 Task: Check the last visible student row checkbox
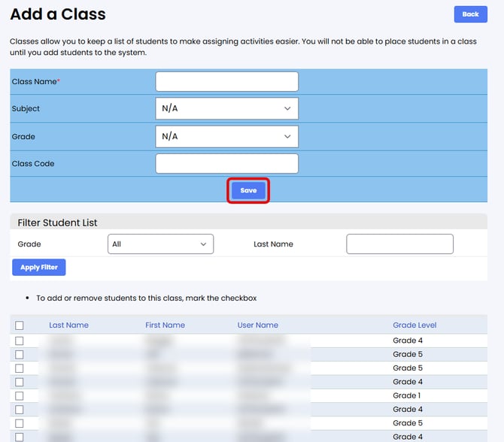[x=20, y=437]
